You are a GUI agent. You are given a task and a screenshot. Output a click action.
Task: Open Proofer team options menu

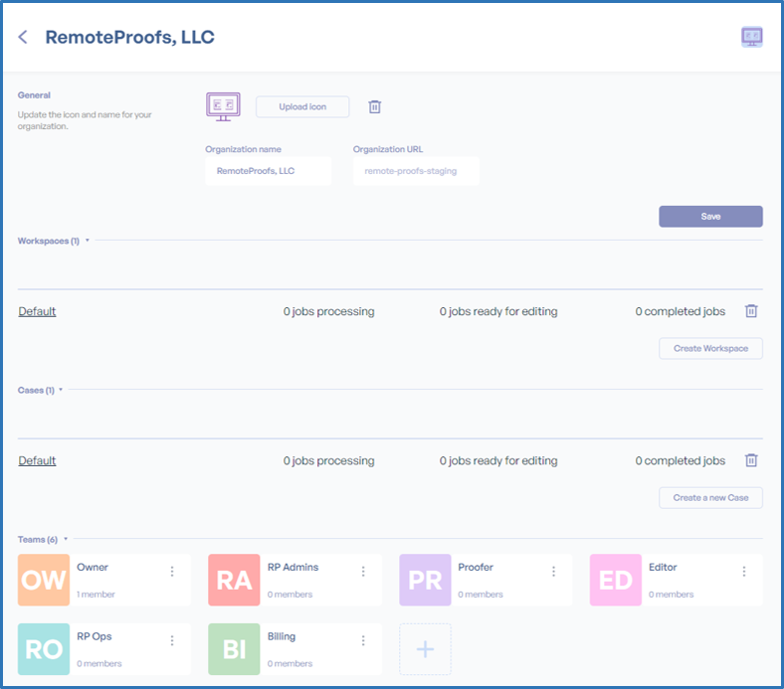pos(553,571)
